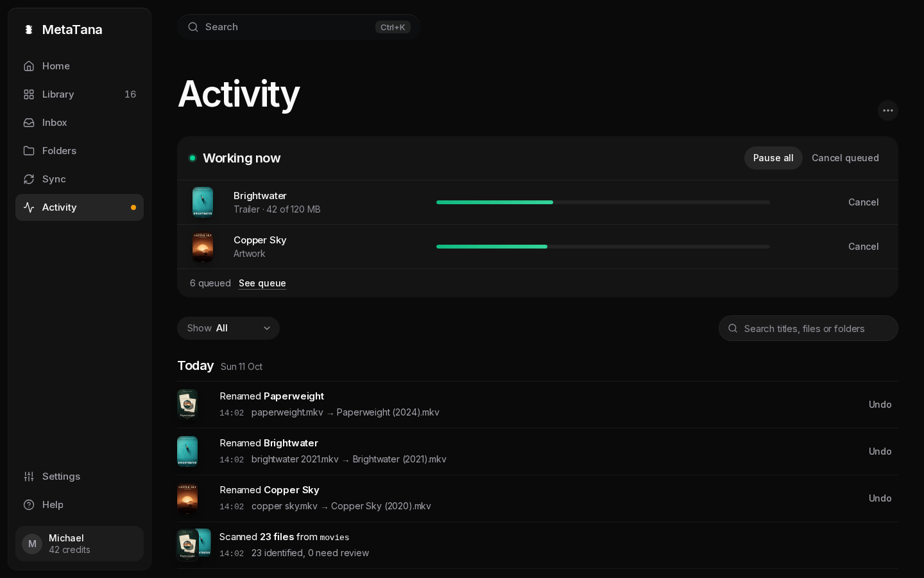Click Michael's avatar initial M
This screenshot has width=924, height=578.
pos(32,544)
